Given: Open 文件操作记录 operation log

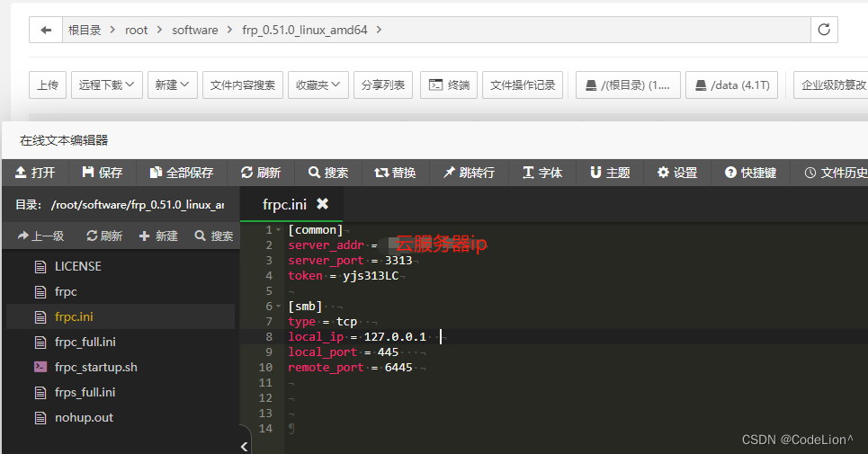Looking at the screenshot, I should click(x=523, y=85).
